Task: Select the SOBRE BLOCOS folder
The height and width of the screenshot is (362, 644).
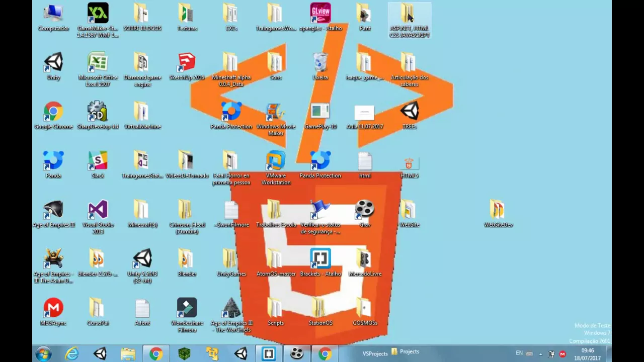Action: tap(142, 18)
